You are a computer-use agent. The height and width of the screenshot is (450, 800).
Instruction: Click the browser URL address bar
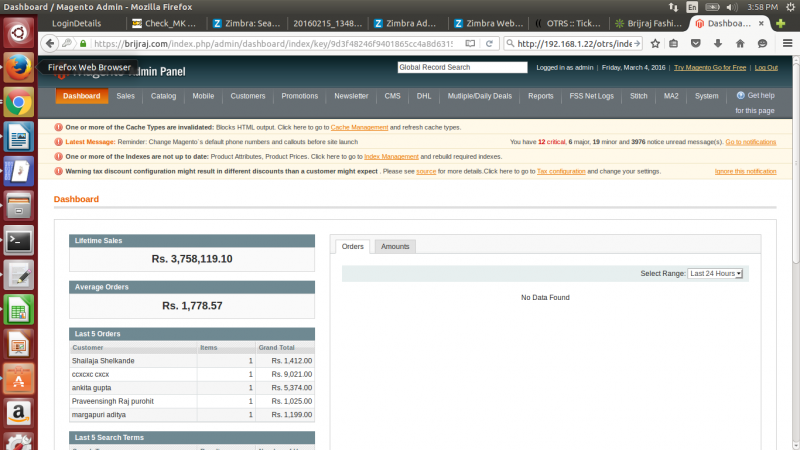[273, 44]
